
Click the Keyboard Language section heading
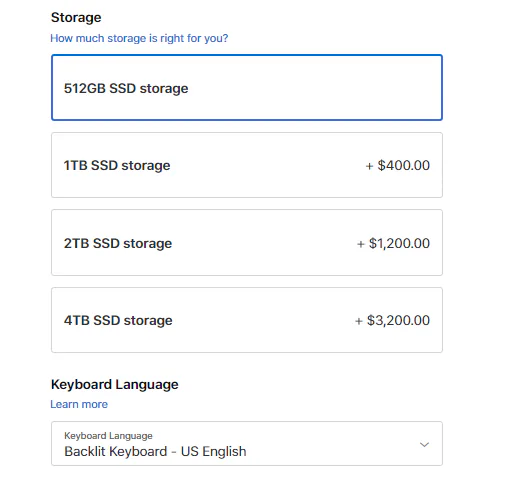pos(115,385)
